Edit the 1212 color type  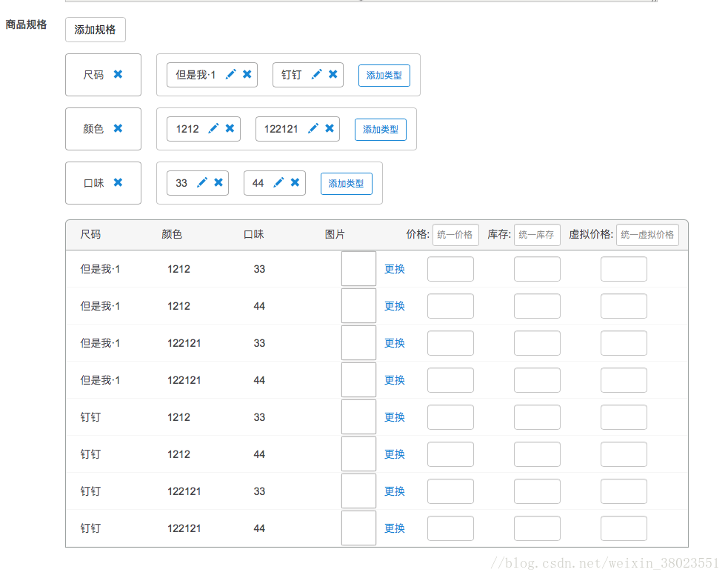click(213, 128)
